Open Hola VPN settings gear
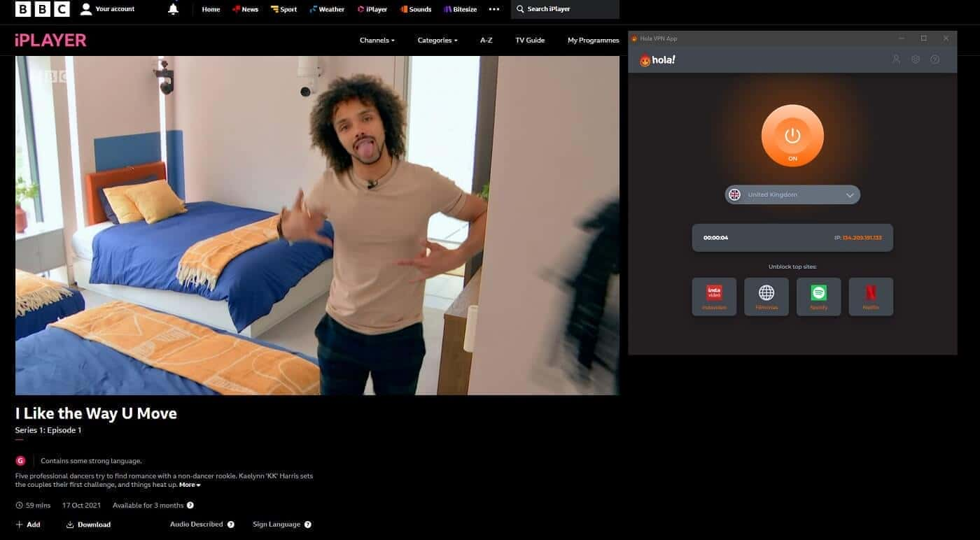 (x=916, y=59)
